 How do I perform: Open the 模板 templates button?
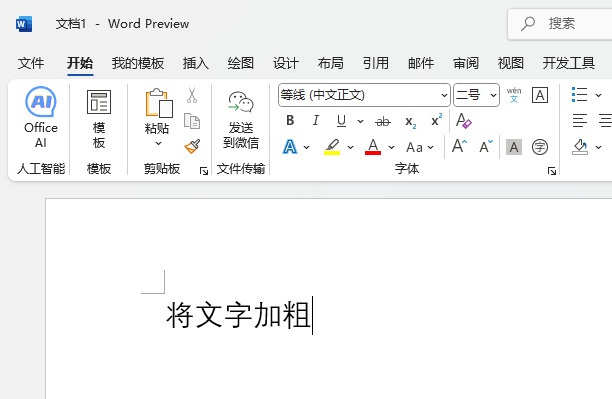pos(99,119)
